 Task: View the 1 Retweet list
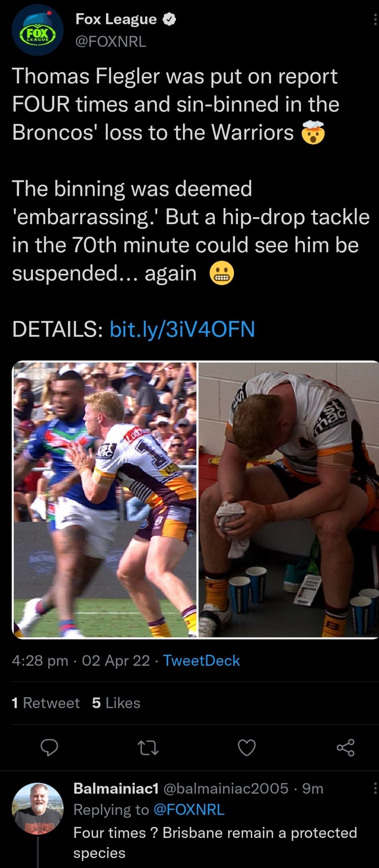tap(46, 703)
